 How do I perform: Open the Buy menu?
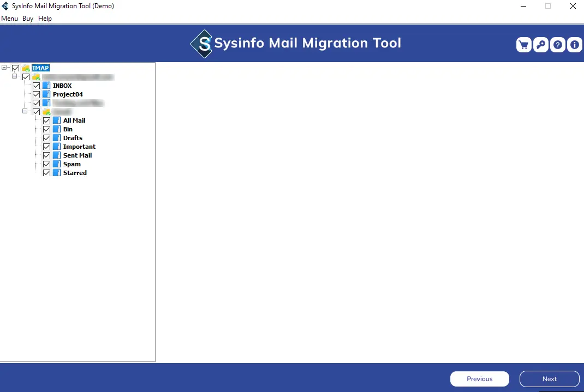(27, 18)
